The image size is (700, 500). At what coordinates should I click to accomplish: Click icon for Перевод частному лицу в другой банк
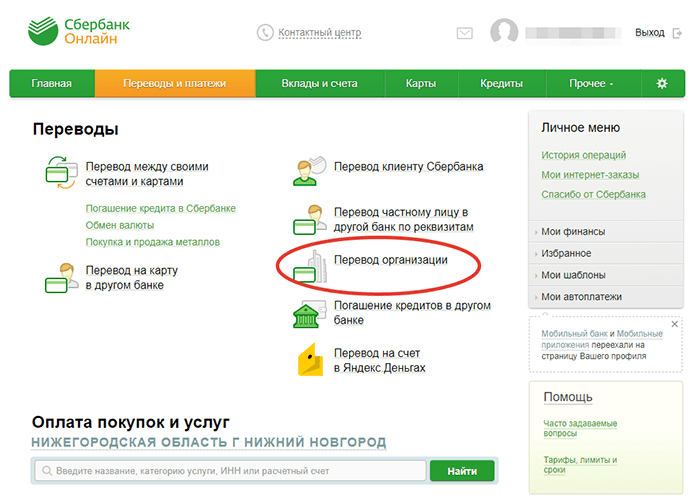point(310,220)
